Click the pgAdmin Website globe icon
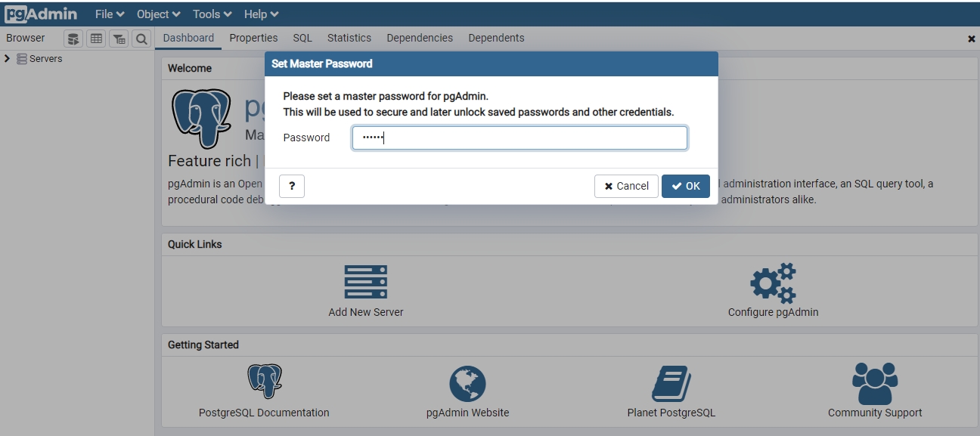The height and width of the screenshot is (436, 980). 467,383
